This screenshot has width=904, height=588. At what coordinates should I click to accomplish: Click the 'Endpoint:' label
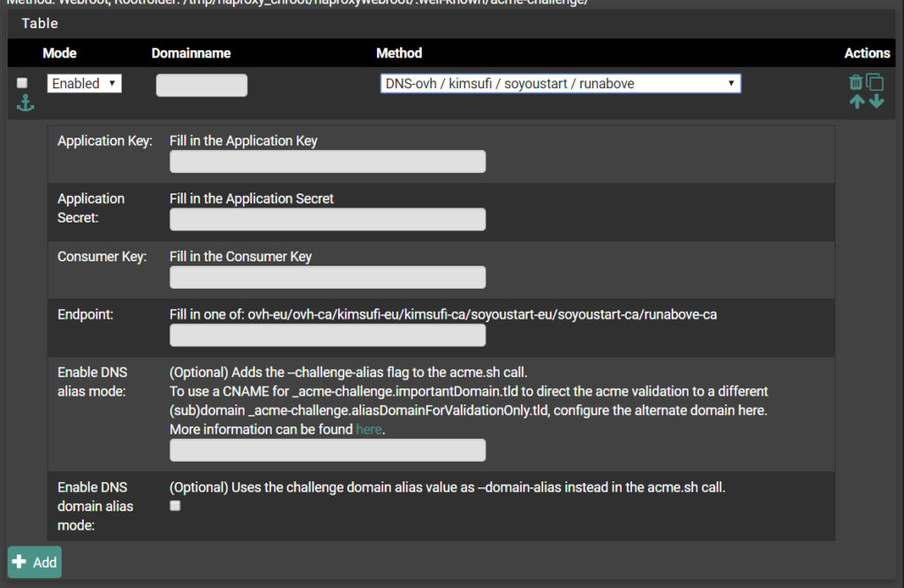(x=86, y=315)
